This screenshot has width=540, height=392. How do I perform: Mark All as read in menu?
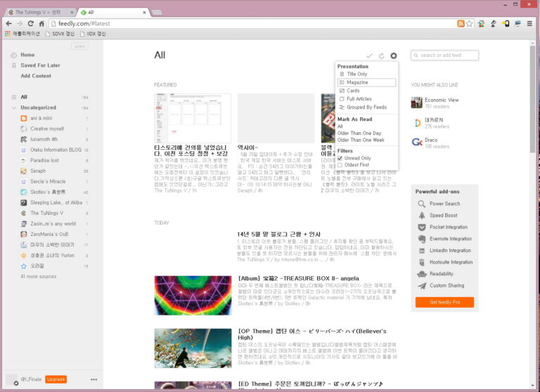pos(340,126)
